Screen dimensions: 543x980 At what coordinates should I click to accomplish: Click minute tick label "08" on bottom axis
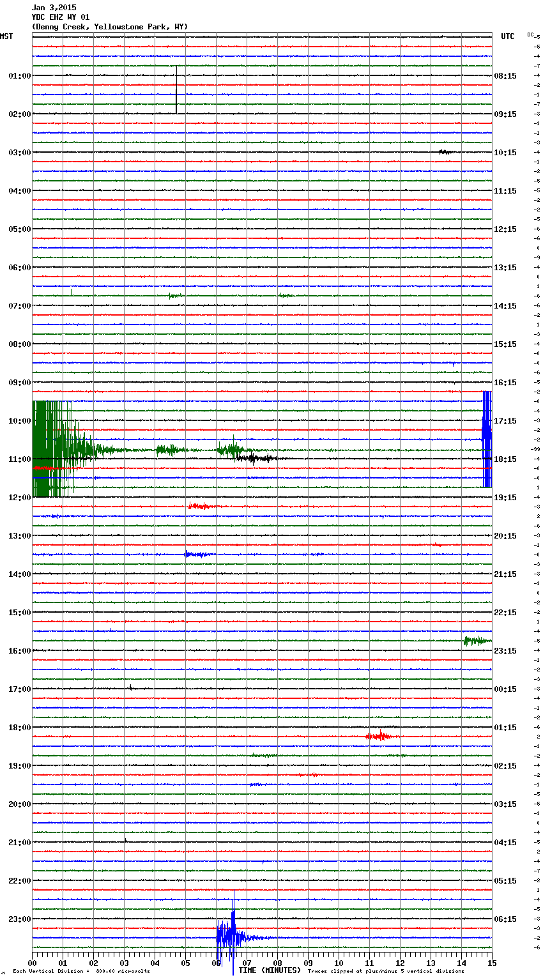coord(277,963)
